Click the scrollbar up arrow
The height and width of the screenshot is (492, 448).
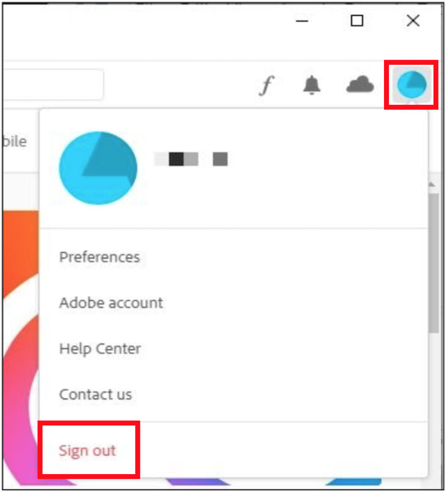click(x=433, y=185)
